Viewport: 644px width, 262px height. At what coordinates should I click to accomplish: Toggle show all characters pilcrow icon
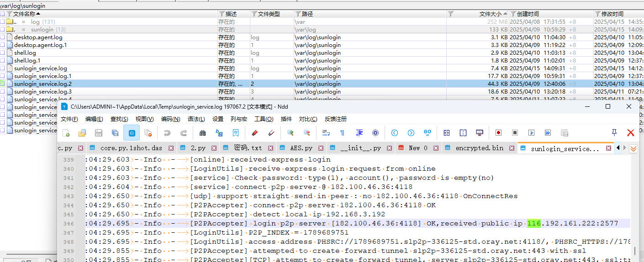point(342,133)
